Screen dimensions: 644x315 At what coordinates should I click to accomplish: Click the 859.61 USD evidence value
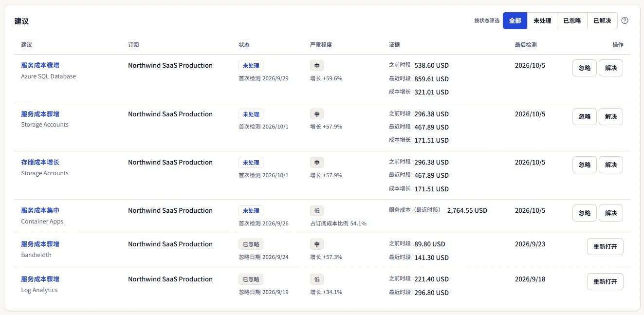coord(431,79)
